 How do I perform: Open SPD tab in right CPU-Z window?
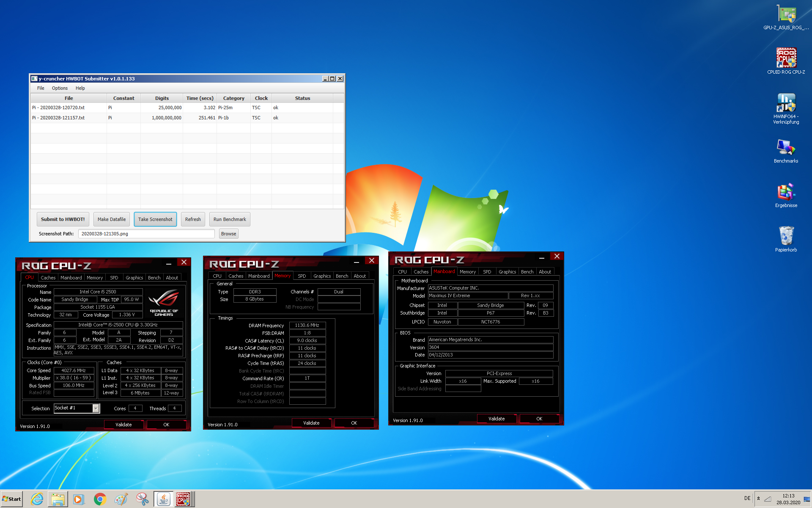[487, 272]
